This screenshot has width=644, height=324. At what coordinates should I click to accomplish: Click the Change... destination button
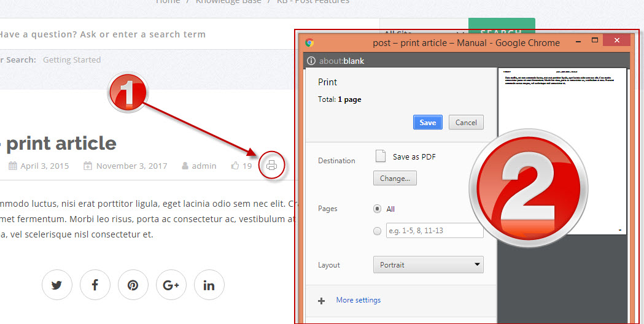coord(395,179)
